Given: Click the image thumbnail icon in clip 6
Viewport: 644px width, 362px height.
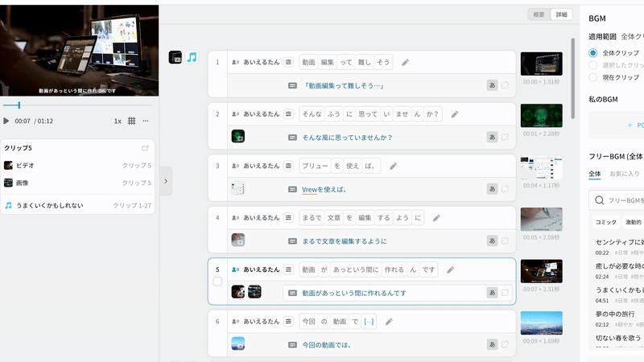Looking at the screenshot, I should pyautogui.click(x=238, y=343).
